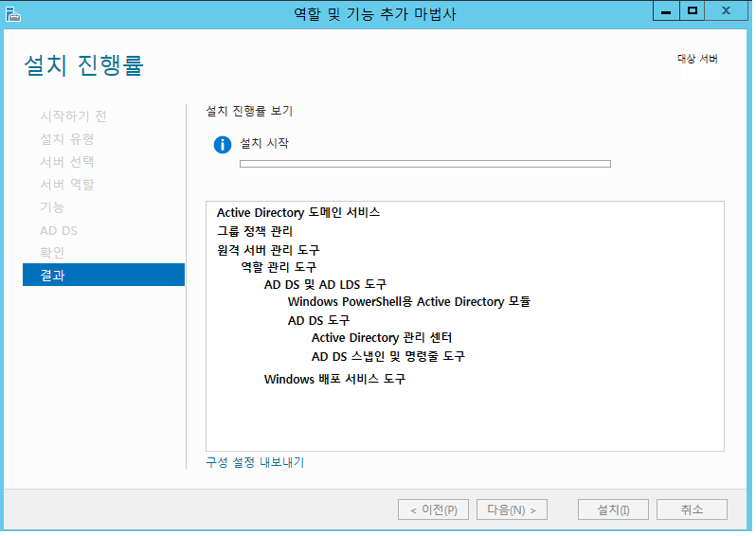Select the 기능 step in the sidebar

click(x=52, y=207)
